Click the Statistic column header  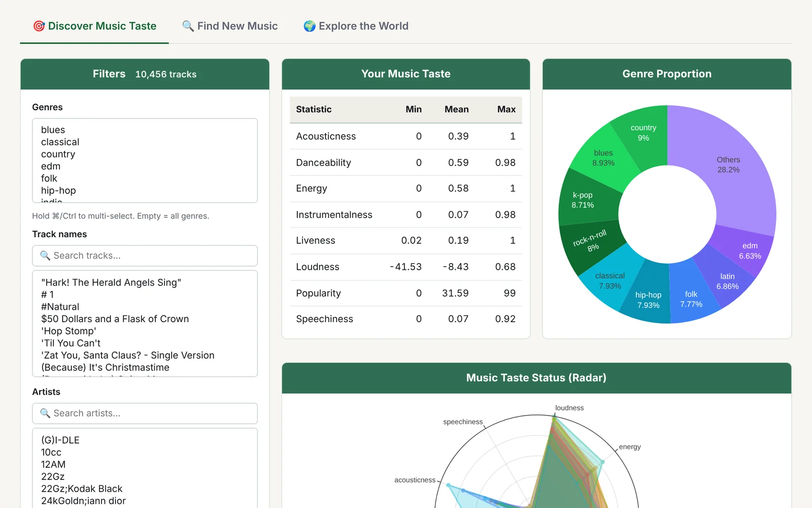(x=314, y=109)
